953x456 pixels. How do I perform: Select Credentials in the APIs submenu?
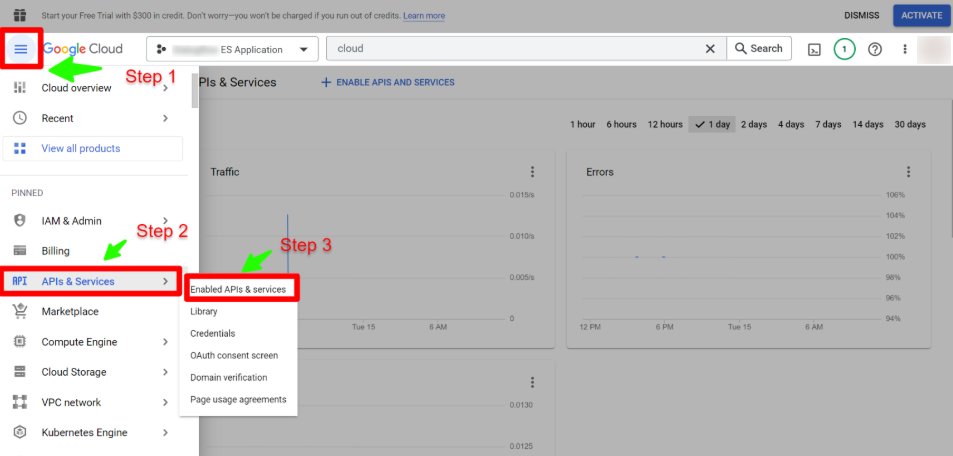(213, 333)
